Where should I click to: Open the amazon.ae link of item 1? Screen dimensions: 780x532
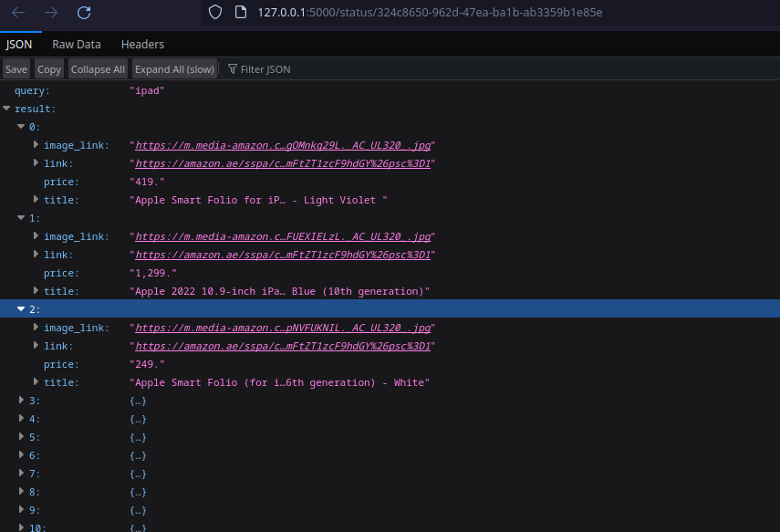pyautogui.click(x=283, y=255)
